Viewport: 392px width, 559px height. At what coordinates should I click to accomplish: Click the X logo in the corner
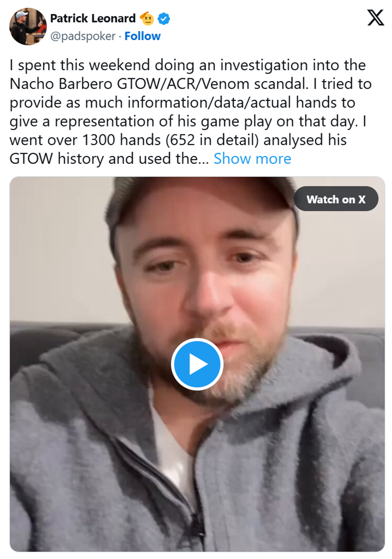point(376,18)
